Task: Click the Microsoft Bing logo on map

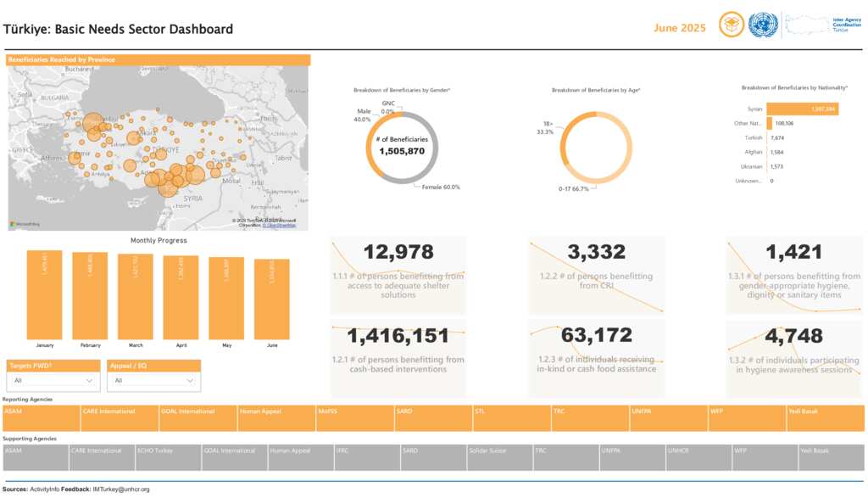Action: 25,224
